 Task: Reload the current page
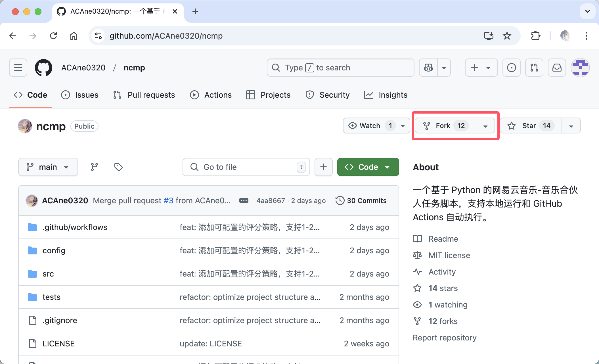pos(53,36)
